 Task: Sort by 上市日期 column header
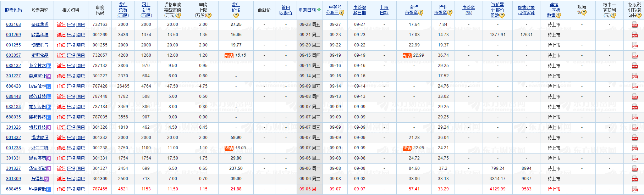tap(384, 10)
